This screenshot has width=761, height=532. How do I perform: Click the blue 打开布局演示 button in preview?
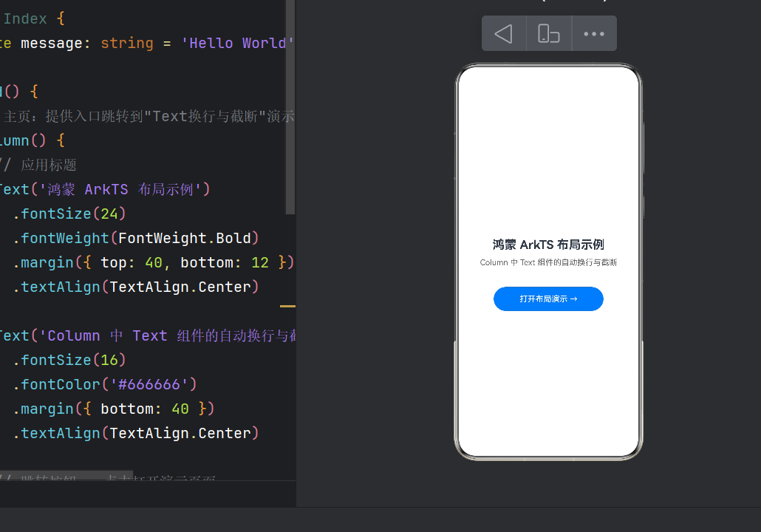pos(548,299)
